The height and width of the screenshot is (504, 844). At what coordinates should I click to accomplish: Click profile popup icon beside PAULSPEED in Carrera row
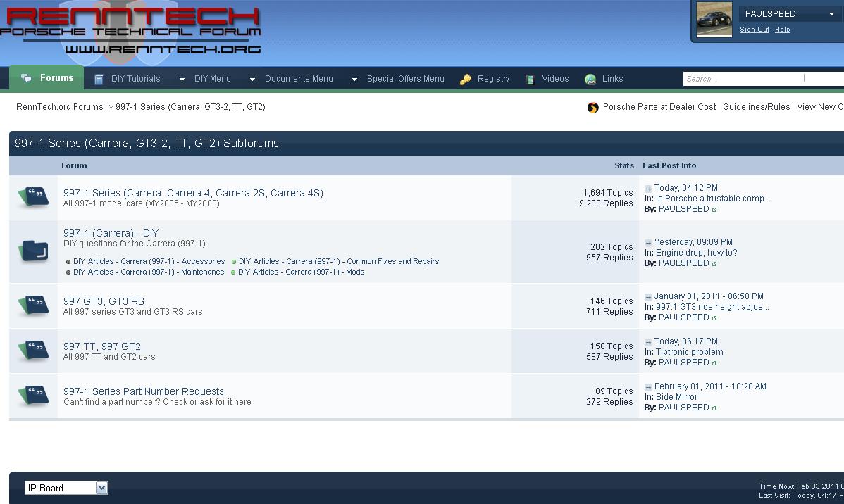(714, 210)
